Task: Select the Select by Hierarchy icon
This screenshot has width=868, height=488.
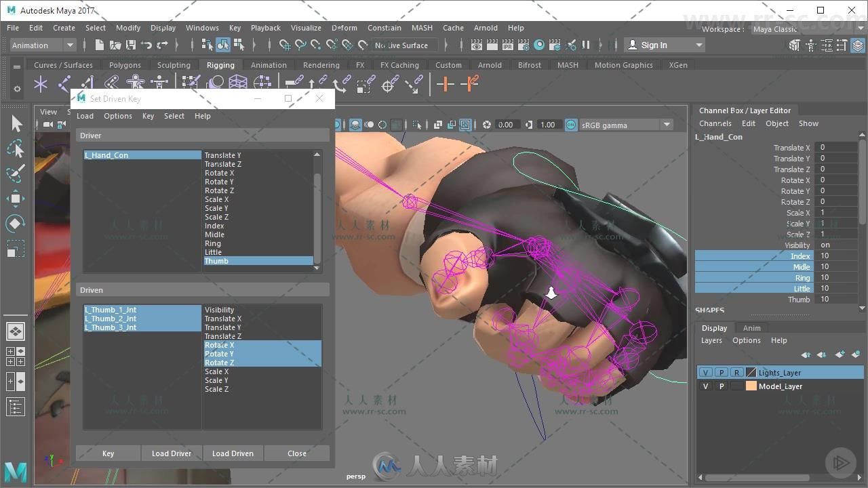Action: tap(208, 45)
